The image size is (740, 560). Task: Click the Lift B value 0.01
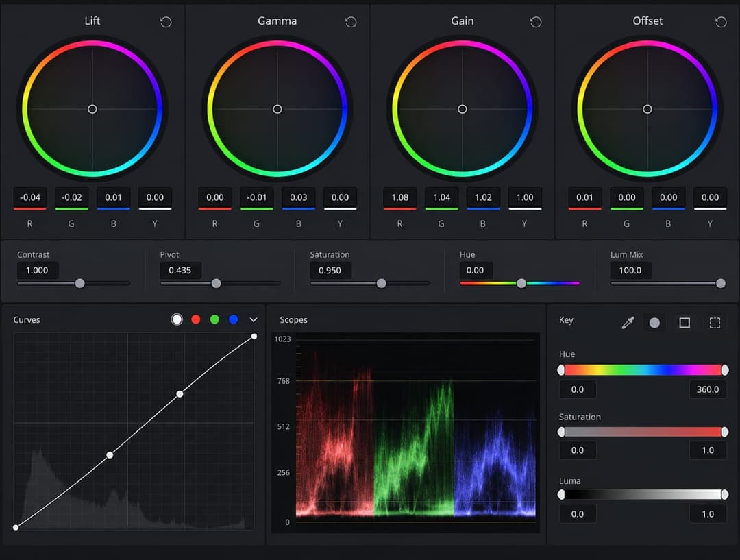(x=113, y=197)
